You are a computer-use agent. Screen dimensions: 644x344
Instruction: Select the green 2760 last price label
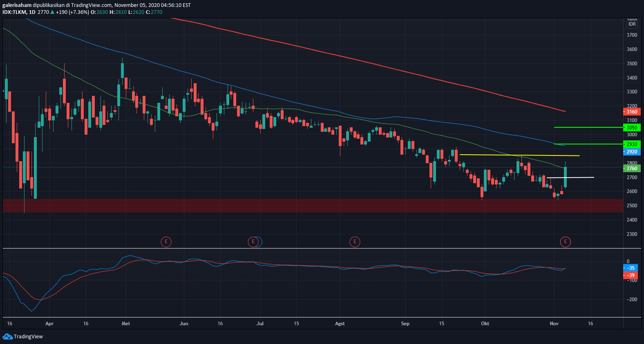631,169
